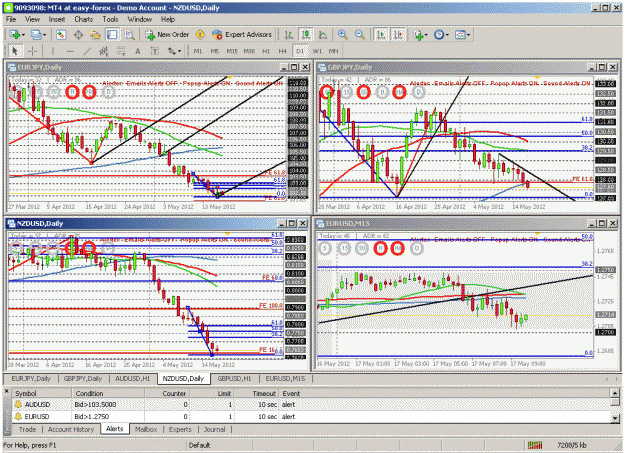Image resolution: width=625 pixels, height=453 pixels.
Task: Close the Terminal panel with its X
Action: click(x=7, y=392)
